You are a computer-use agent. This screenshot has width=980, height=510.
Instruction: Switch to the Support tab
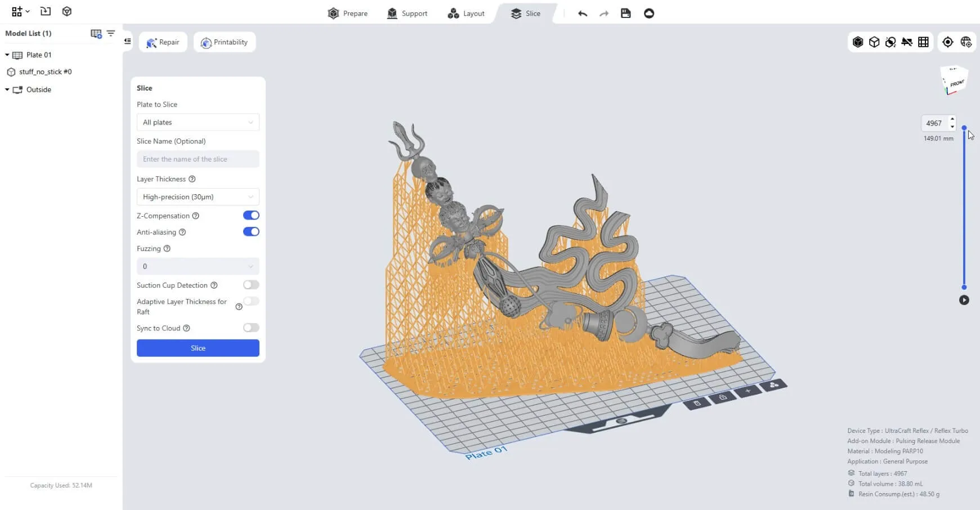(407, 14)
